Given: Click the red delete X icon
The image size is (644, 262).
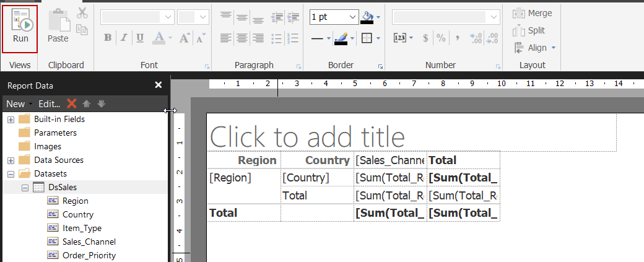Looking at the screenshot, I should click(x=72, y=104).
